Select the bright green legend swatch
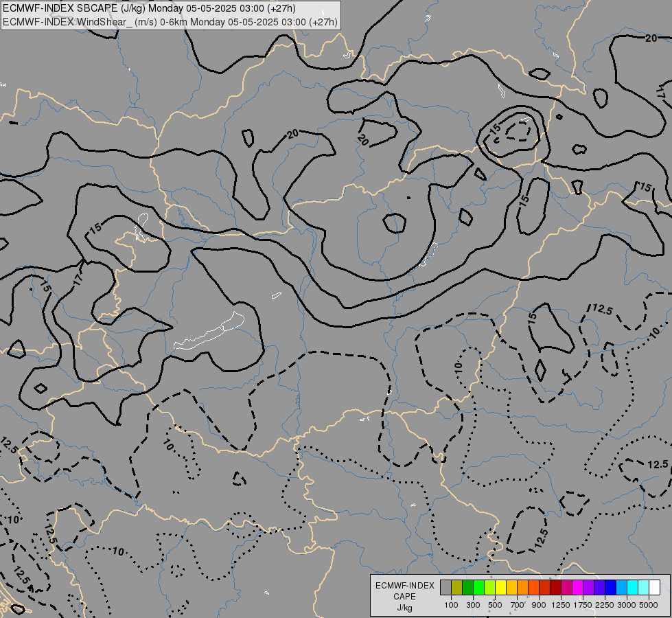 (x=478, y=588)
